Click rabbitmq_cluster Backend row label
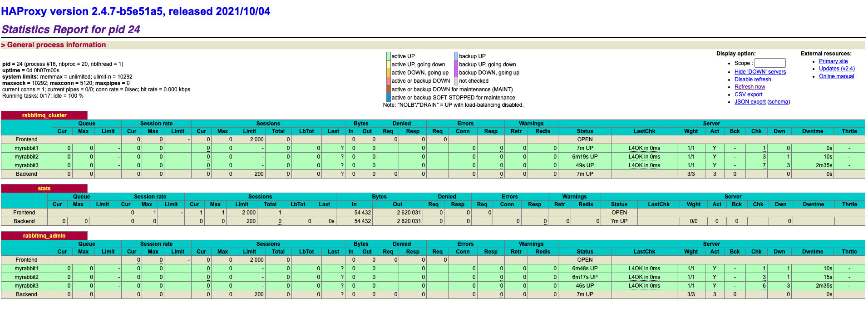This screenshot has width=868, height=328. pos(26,174)
